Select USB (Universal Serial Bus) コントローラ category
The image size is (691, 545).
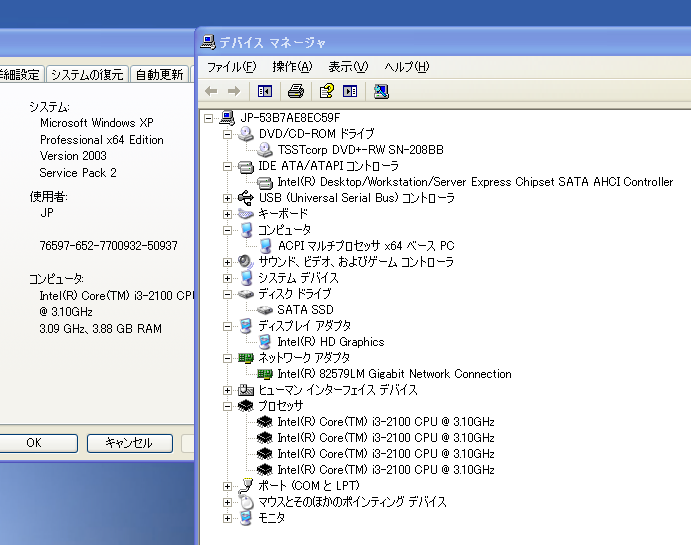[357, 198]
